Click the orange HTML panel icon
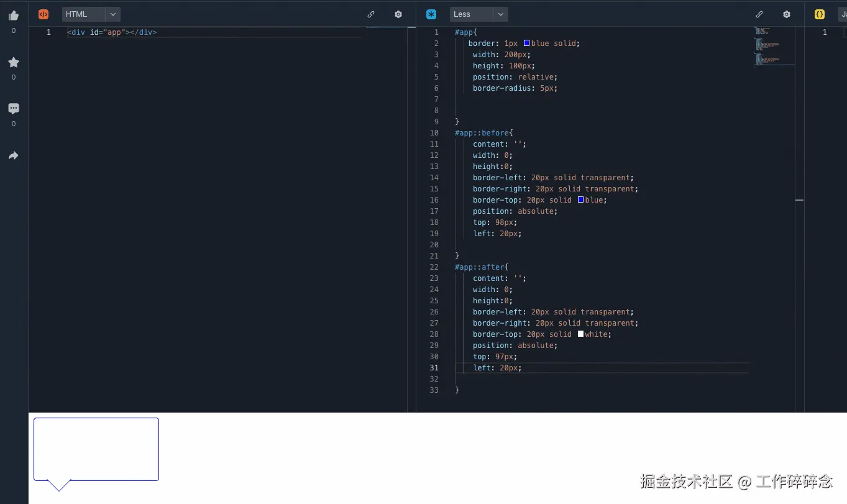 click(43, 14)
